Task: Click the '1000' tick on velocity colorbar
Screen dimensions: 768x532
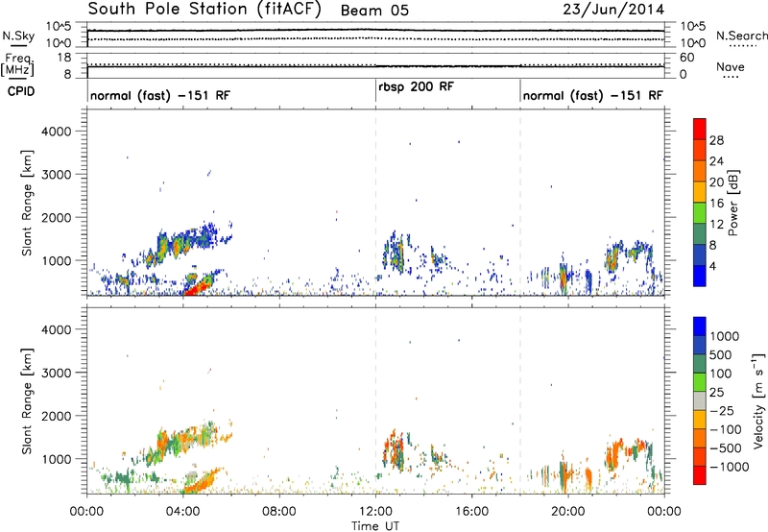Action: click(x=724, y=336)
